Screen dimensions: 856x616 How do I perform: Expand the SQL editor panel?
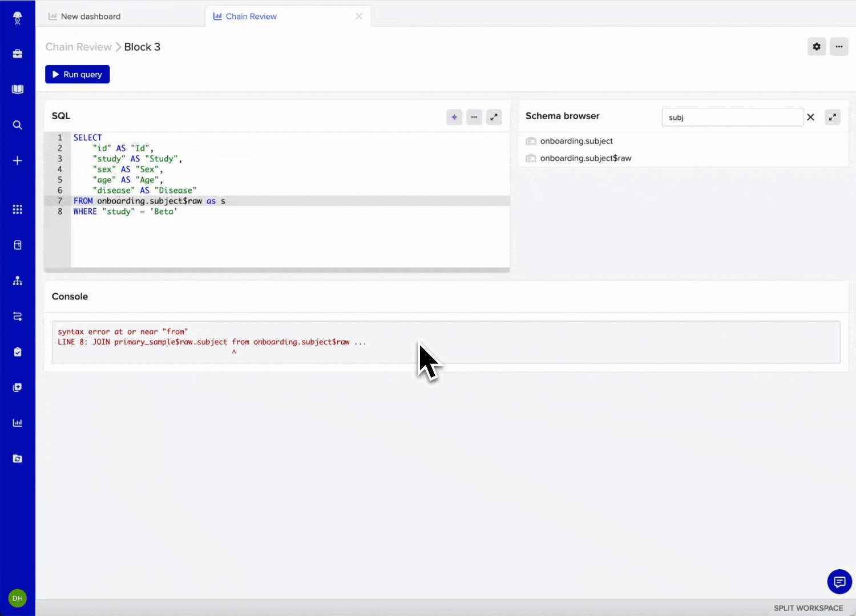[x=494, y=117]
